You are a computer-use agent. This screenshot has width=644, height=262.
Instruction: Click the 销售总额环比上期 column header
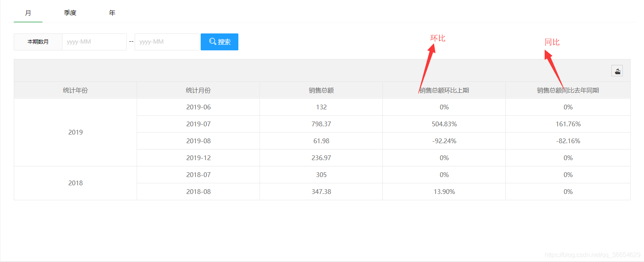point(444,90)
